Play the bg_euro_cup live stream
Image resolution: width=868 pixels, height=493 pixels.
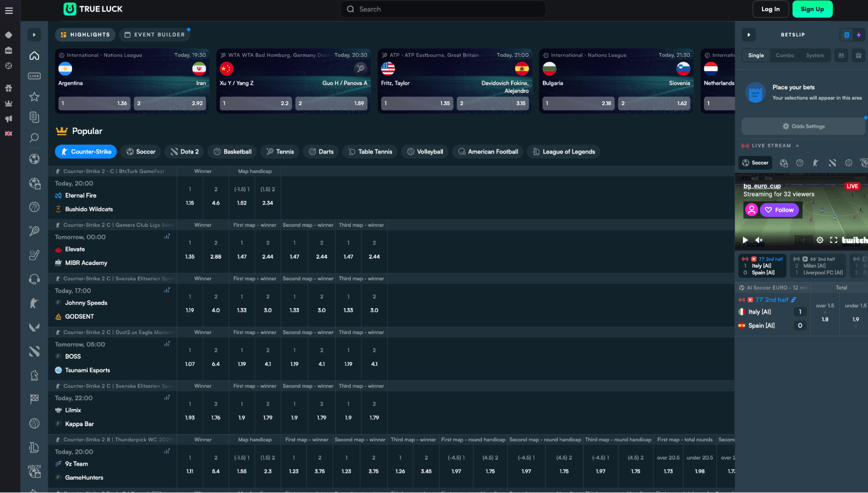(745, 240)
